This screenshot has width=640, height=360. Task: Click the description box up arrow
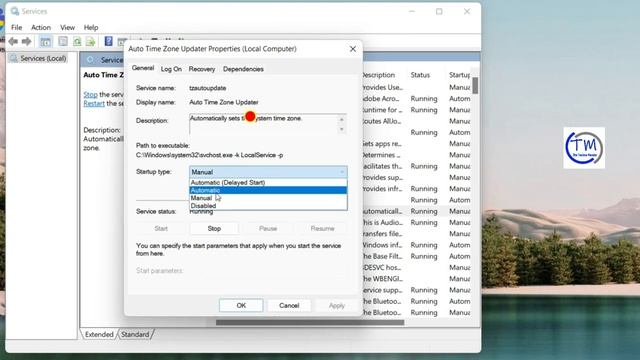tap(342, 120)
